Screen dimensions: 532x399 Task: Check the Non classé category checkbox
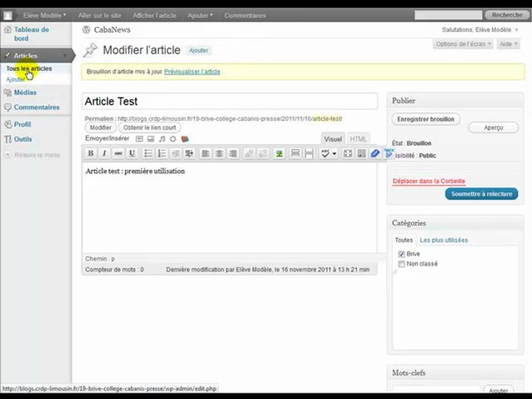(402, 264)
